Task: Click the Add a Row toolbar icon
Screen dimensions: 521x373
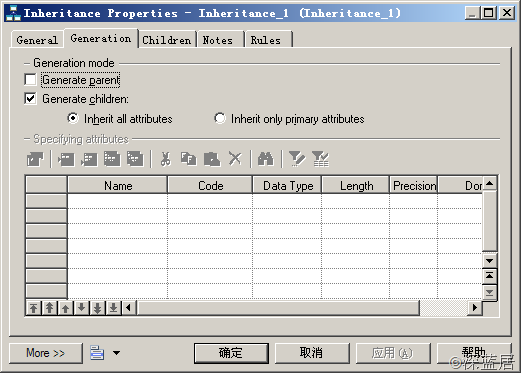Action: 89,159
